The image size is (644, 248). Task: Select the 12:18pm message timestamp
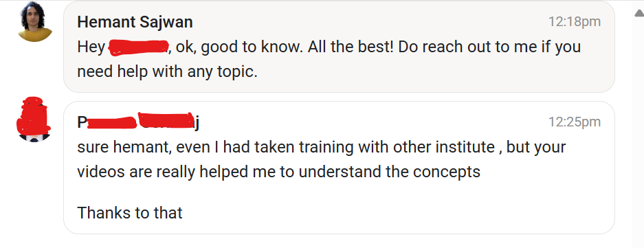tap(574, 22)
